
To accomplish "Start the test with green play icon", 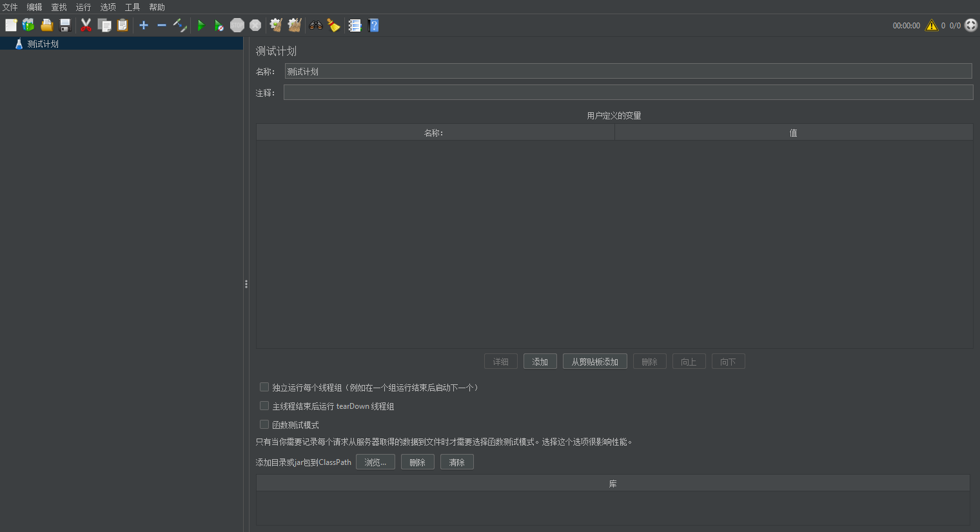I will point(201,25).
